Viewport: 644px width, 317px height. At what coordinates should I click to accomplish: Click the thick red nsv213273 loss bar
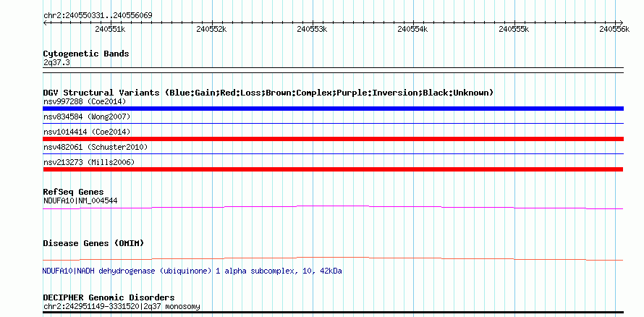[x=333, y=169]
